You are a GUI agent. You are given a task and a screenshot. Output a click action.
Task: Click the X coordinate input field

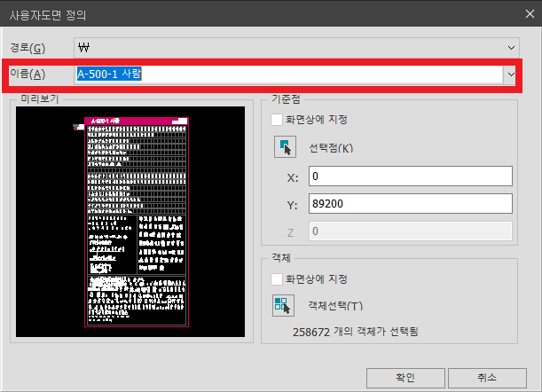coord(411,176)
